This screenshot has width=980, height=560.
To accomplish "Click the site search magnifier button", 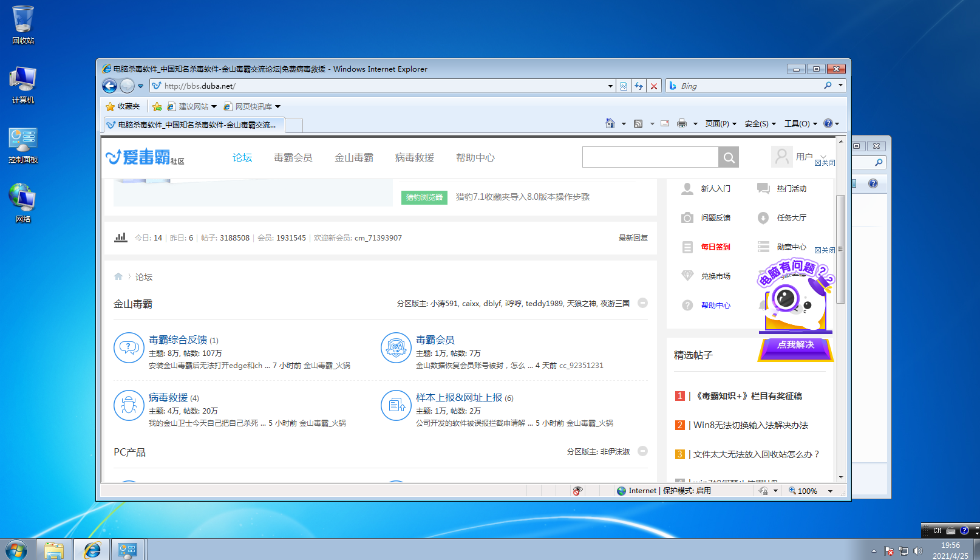I will (729, 157).
